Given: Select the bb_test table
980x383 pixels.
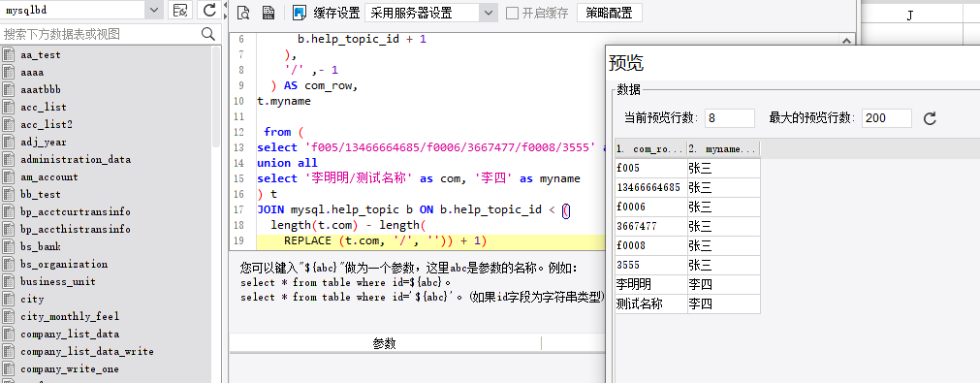Looking at the screenshot, I should coord(41,194).
